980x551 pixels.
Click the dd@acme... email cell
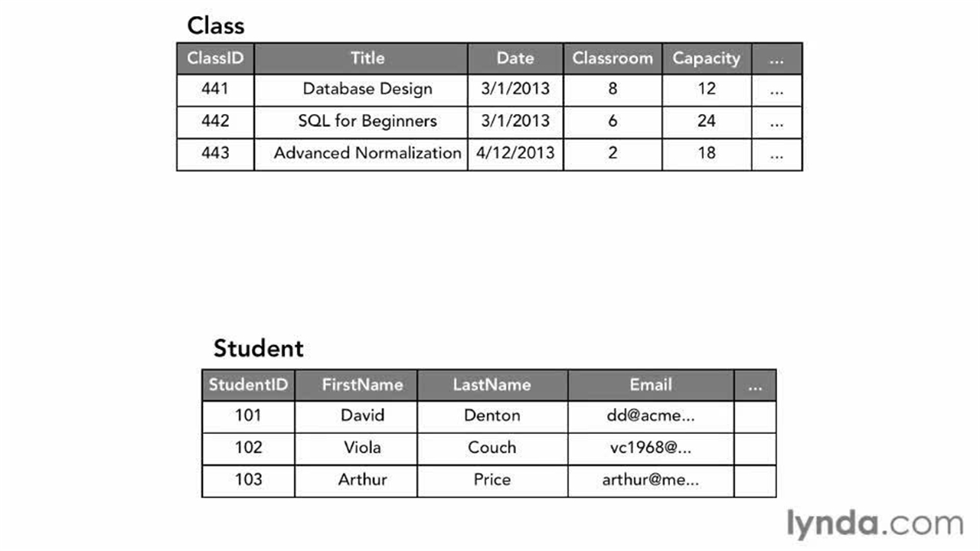[651, 416]
